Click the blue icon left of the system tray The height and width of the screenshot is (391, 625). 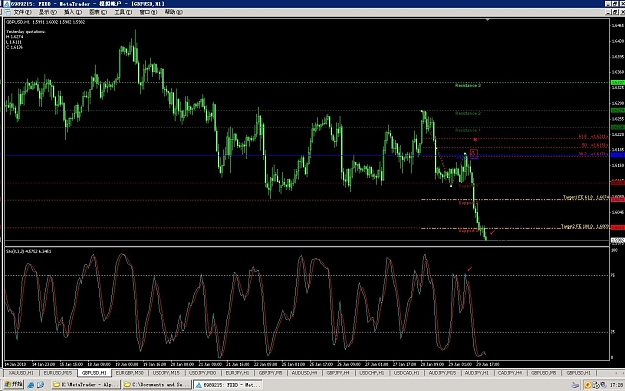click(x=575, y=385)
